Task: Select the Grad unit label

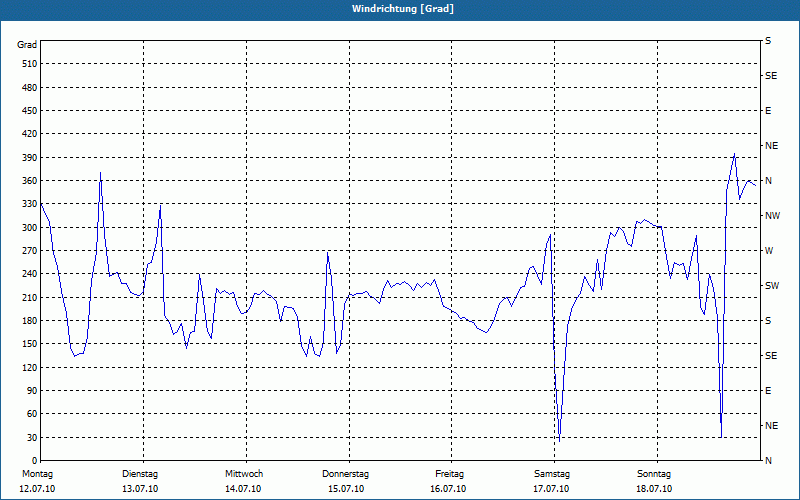Action: (x=27, y=45)
